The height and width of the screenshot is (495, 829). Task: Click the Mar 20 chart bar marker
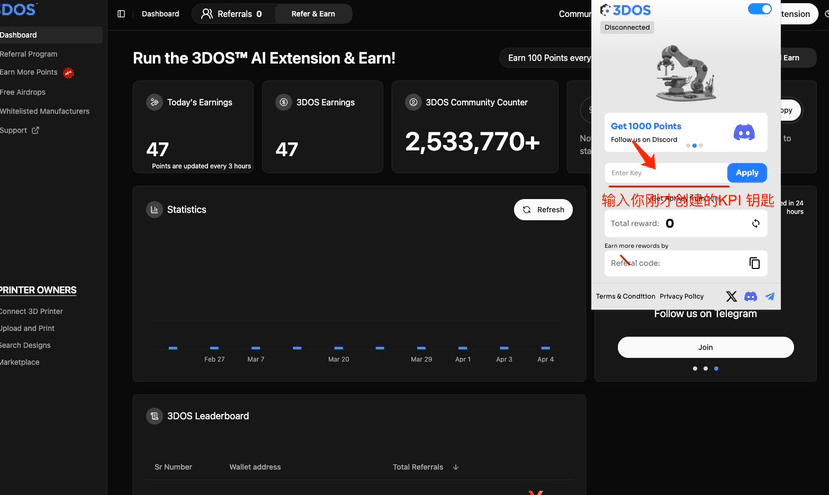point(338,348)
